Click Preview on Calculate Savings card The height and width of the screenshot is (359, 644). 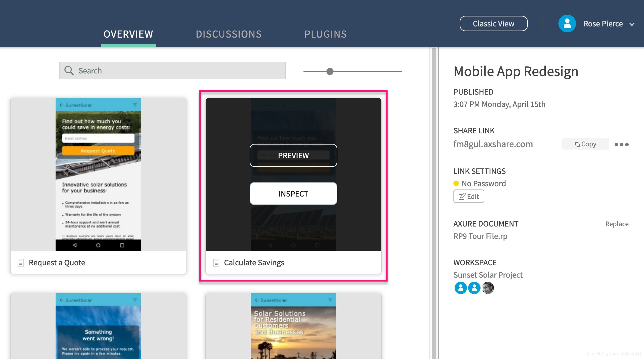pos(293,155)
